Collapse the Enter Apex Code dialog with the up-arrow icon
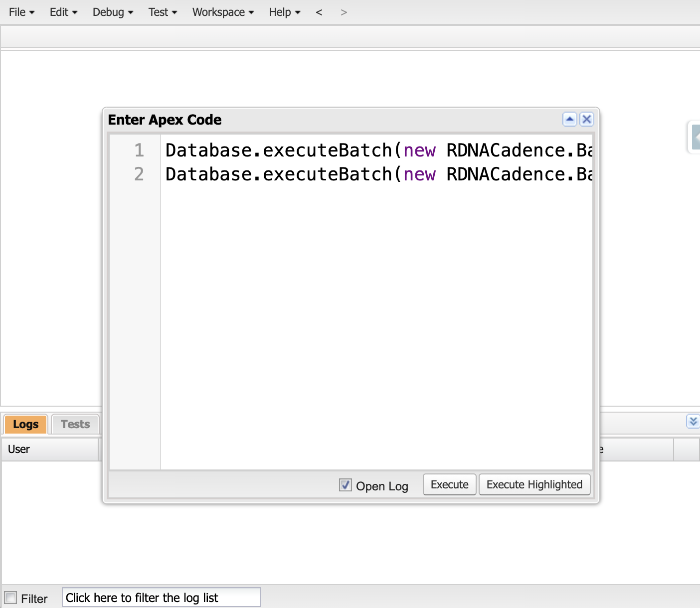 [570, 119]
